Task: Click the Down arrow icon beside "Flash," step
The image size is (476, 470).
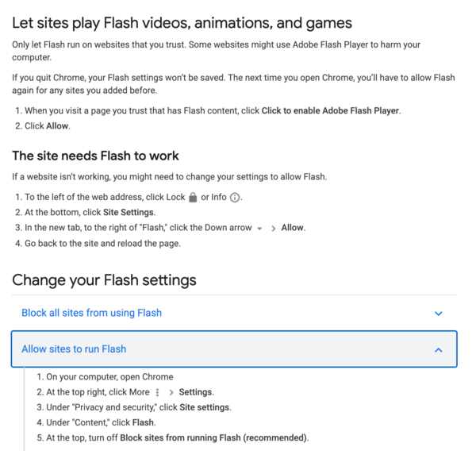Action: click(x=259, y=228)
